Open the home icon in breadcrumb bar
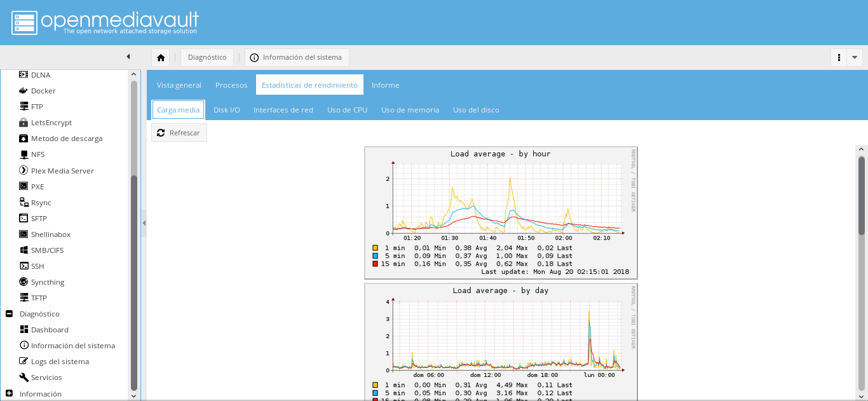 161,57
